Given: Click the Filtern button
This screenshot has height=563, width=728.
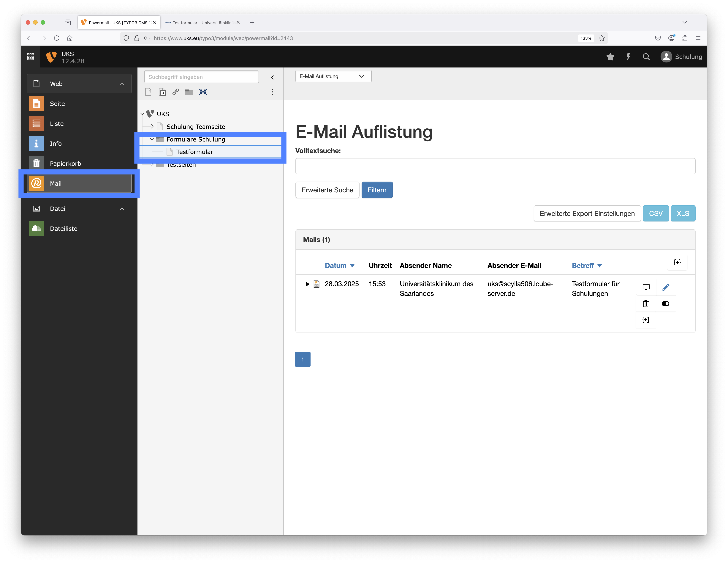Looking at the screenshot, I should (377, 190).
